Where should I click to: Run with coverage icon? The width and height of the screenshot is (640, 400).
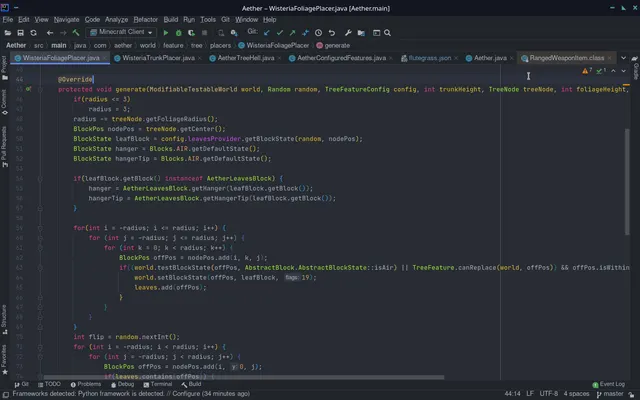click(191, 33)
